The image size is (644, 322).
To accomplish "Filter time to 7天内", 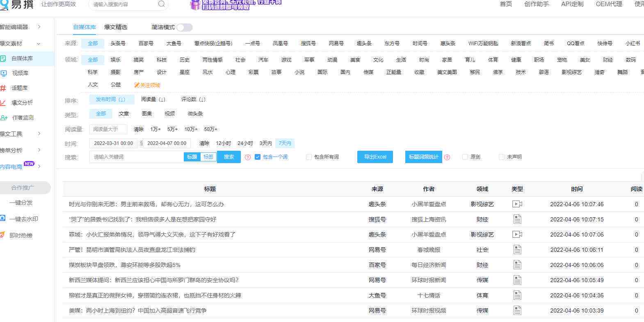I will point(285,143).
